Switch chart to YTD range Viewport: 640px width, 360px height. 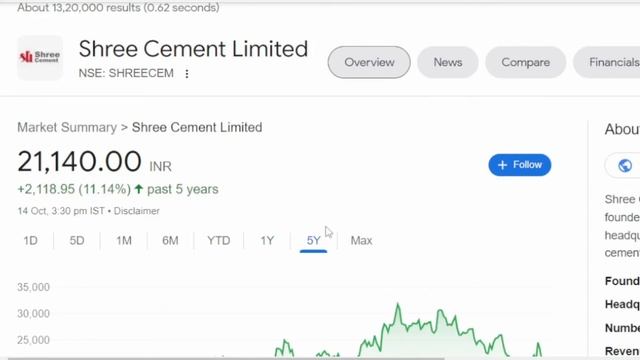219,240
